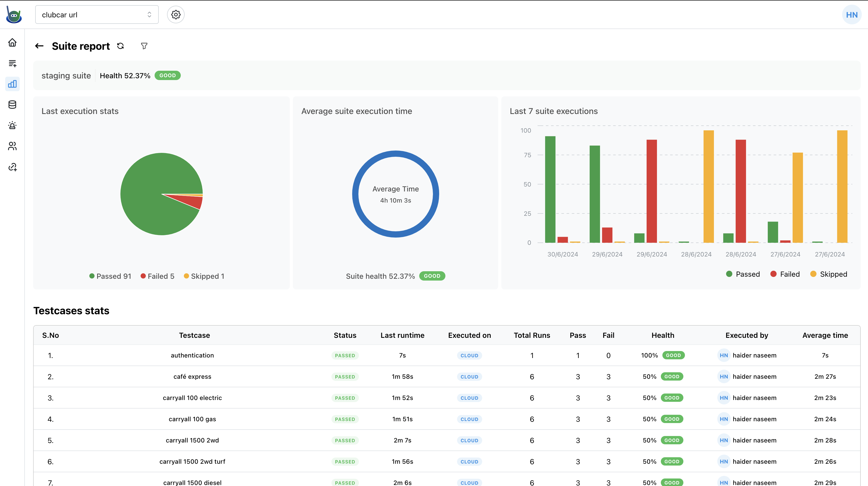Open the filter options for Suite report
868x486 pixels.
[x=144, y=46]
